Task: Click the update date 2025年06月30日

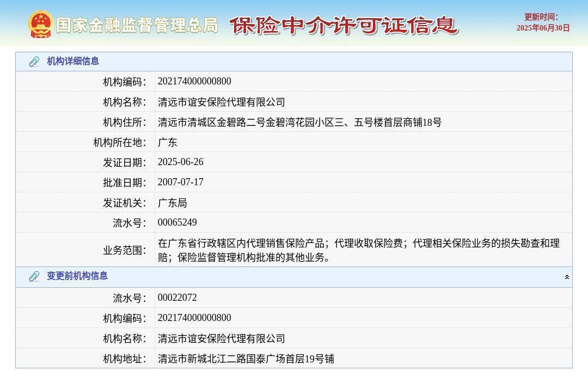Action: (x=543, y=28)
